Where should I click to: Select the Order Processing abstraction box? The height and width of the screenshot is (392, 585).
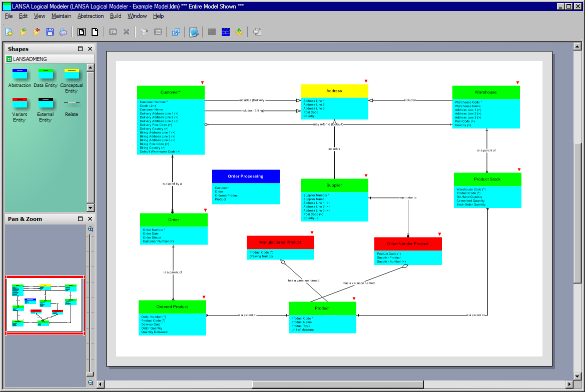(x=246, y=186)
